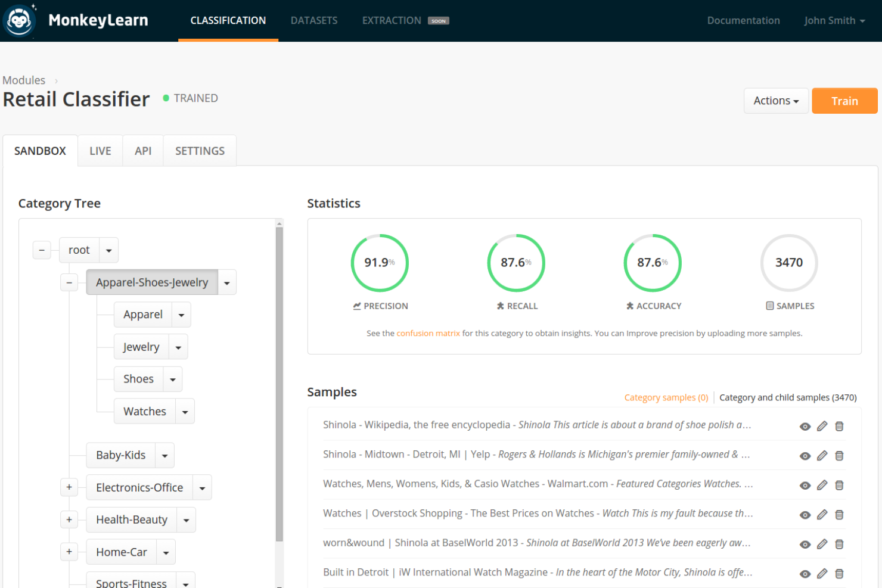This screenshot has height=588, width=882.
Task: Go to the Classification section
Action: [228, 20]
